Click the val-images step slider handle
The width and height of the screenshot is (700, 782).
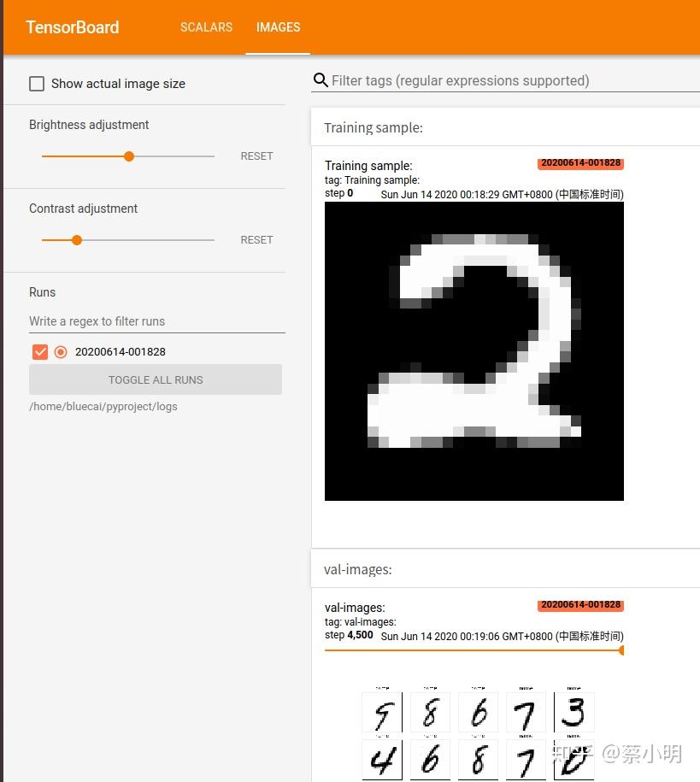tap(621, 650)
